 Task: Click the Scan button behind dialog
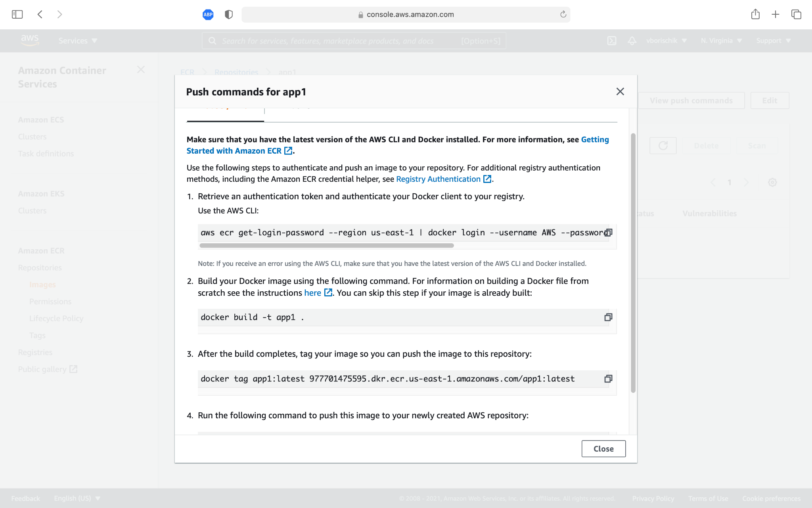[757, 146]
